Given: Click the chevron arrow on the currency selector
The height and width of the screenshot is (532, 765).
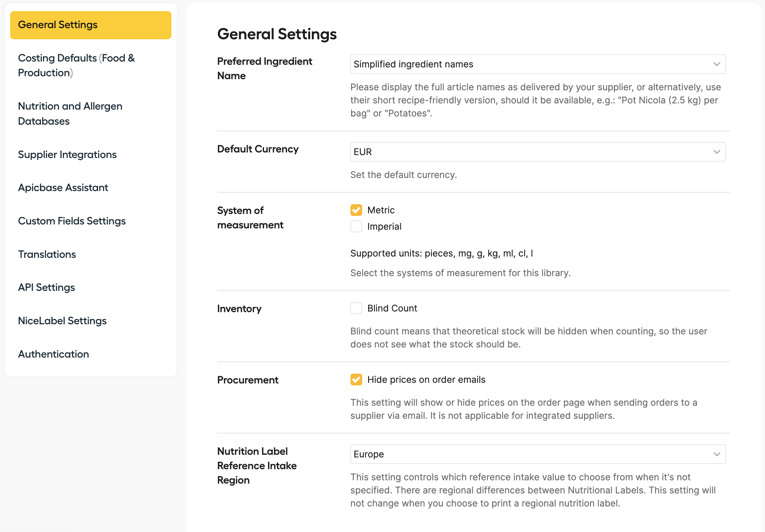Looking at the screenshot, I should pyautogui.click(x=717, y=152).
